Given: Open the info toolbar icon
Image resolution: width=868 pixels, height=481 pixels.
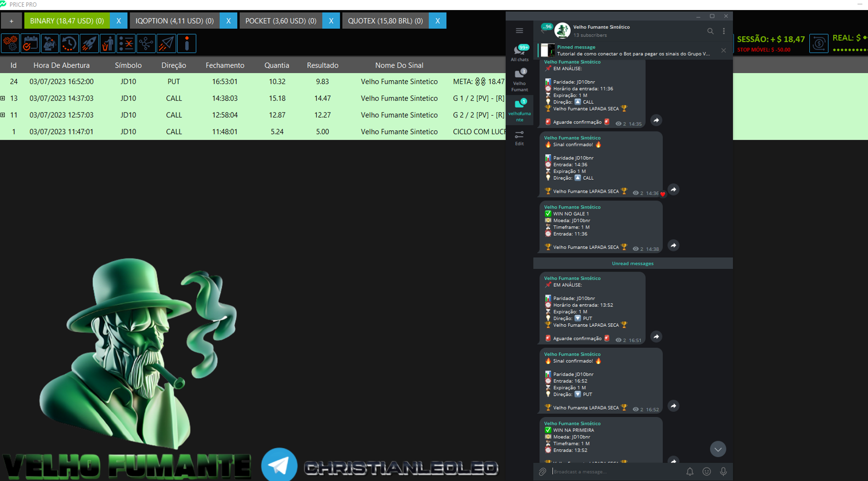Looking at the screenshot, I should pyautogui.click(x=187, y=44).
